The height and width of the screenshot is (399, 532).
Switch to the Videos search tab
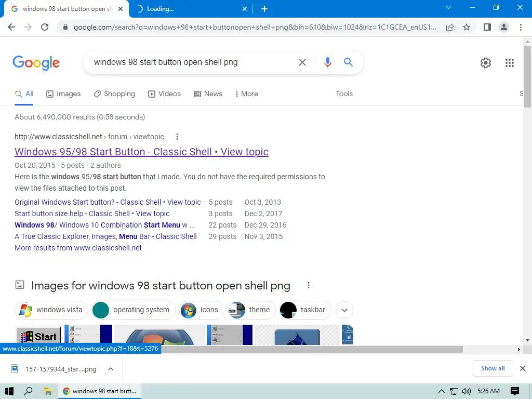click(165, 94)
